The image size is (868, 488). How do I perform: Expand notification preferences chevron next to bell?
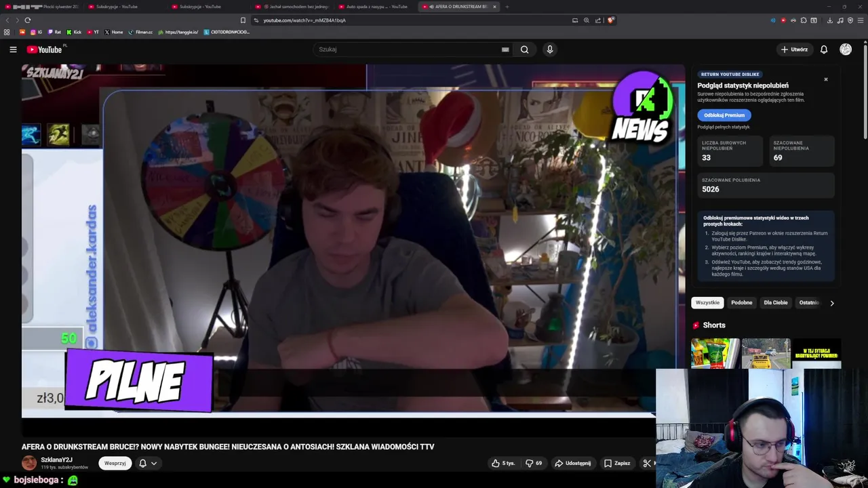pyautogui.click(x=154, y=463)
